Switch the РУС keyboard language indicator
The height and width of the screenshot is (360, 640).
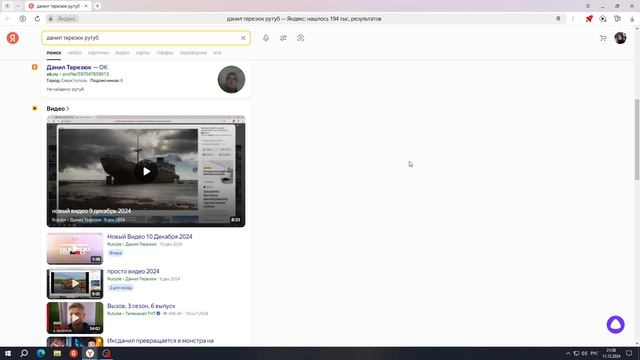594,353
